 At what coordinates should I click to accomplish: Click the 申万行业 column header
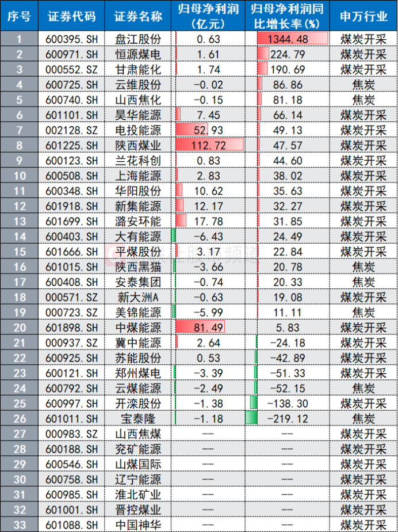coord(363,16)
